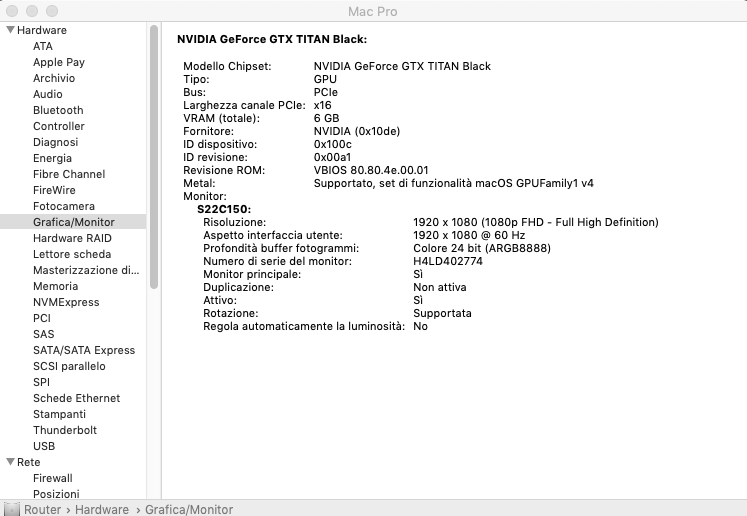Show Memoria information
Viewport: 747px width, 516px height.
(x=55, y=286)
